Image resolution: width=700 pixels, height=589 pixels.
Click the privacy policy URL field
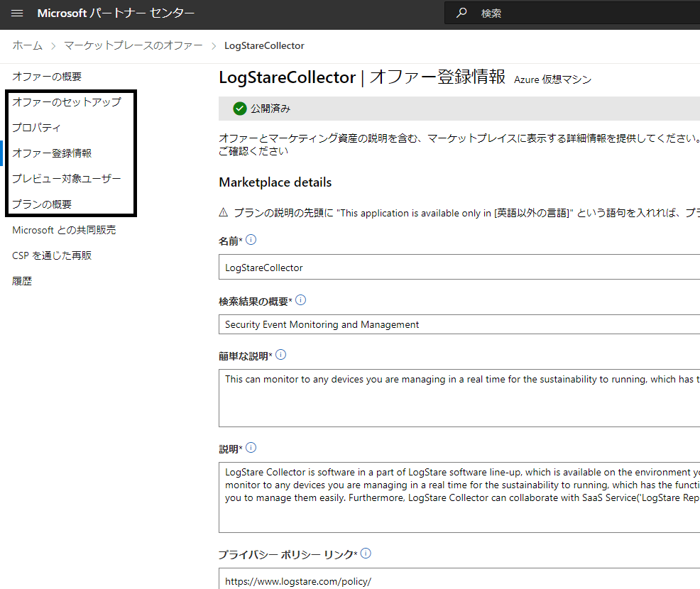tap(454, 580)
